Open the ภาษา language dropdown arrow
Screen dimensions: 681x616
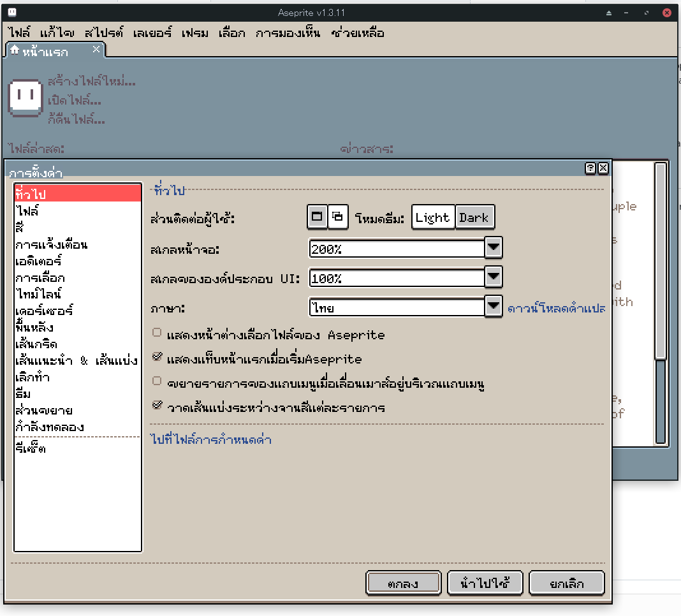(x=494, y=307)
